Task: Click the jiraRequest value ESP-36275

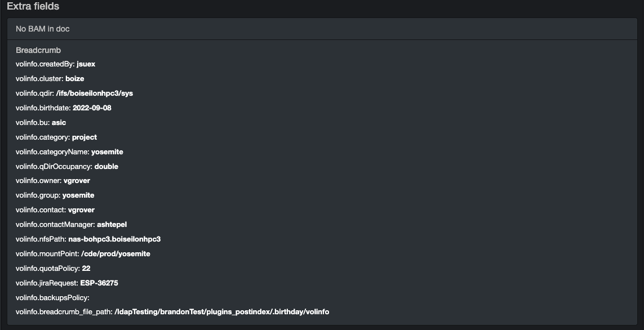Action: [x=99, y=283]
